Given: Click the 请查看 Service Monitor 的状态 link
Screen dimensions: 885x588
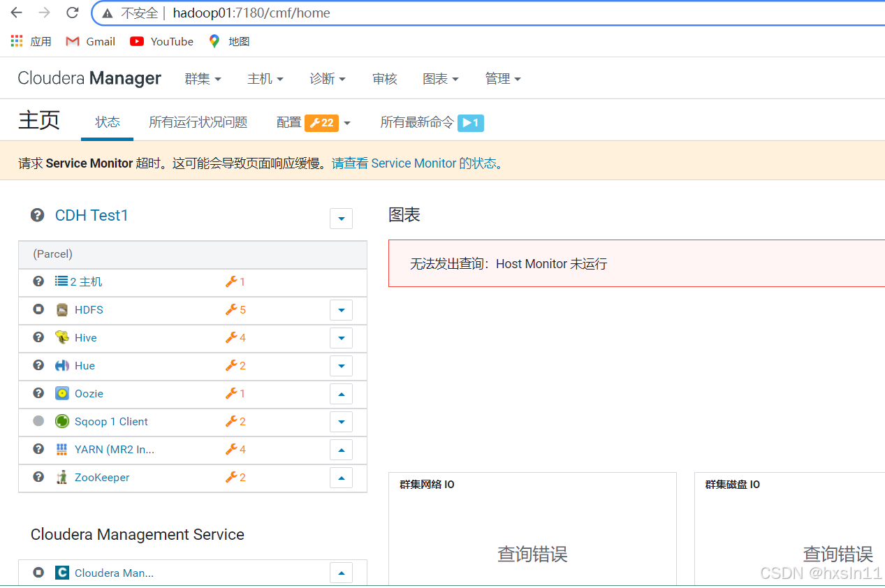Looking at the screenshot, I should point(417,163).
